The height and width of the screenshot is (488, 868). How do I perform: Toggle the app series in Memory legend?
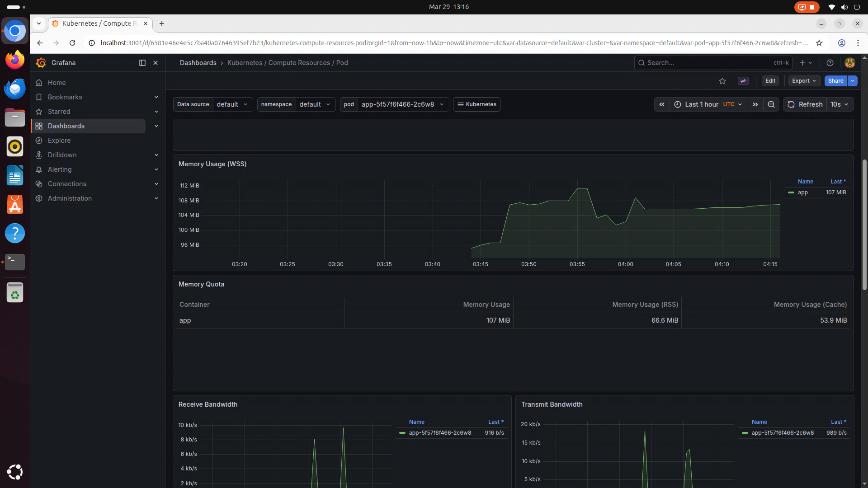tap(802, 192)
